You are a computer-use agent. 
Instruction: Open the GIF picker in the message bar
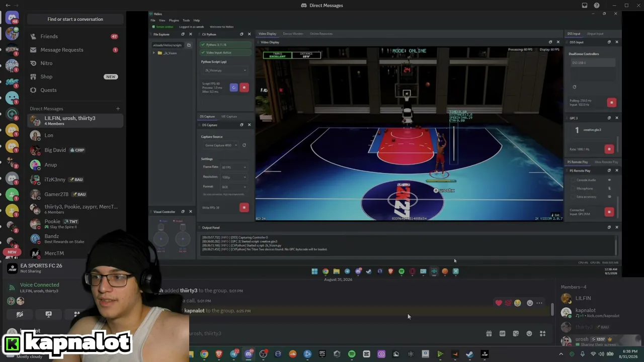pyautogui.click(x=502, y=333)
